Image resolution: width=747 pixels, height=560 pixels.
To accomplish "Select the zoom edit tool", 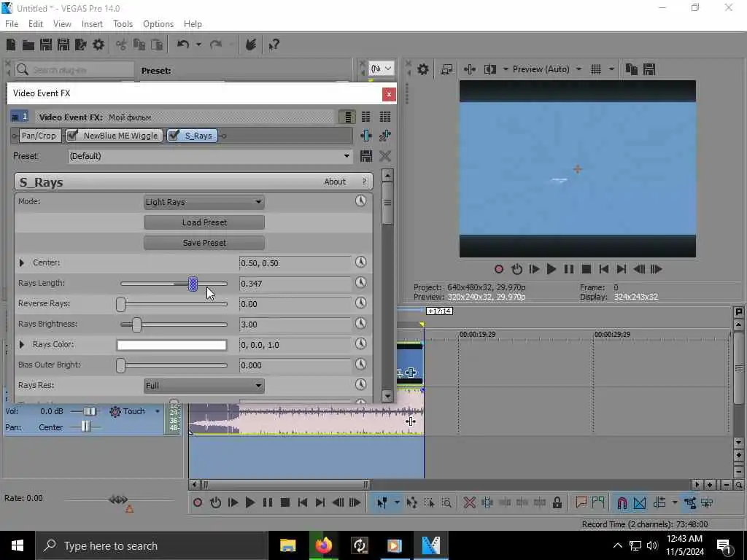I will [x=446, y=503].
